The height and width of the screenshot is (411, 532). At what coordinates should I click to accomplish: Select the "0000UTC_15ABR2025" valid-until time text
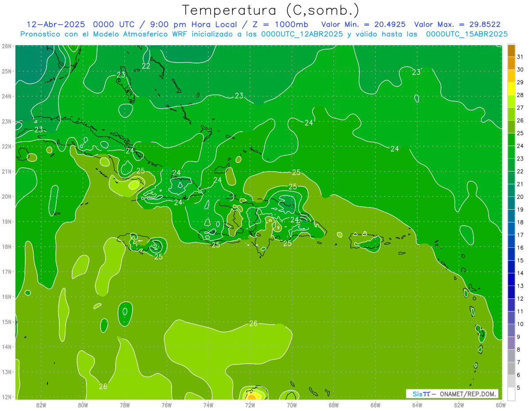[x=467, y=34]
